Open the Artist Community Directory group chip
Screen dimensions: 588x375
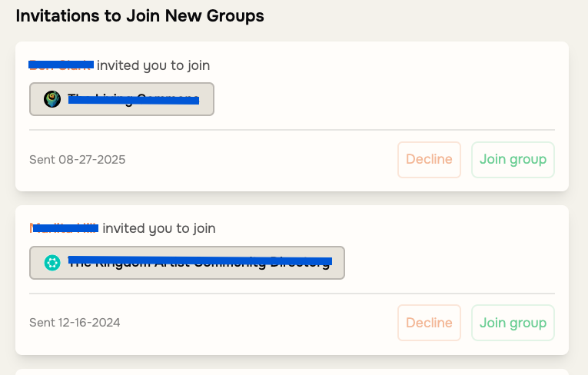[187, 263]
